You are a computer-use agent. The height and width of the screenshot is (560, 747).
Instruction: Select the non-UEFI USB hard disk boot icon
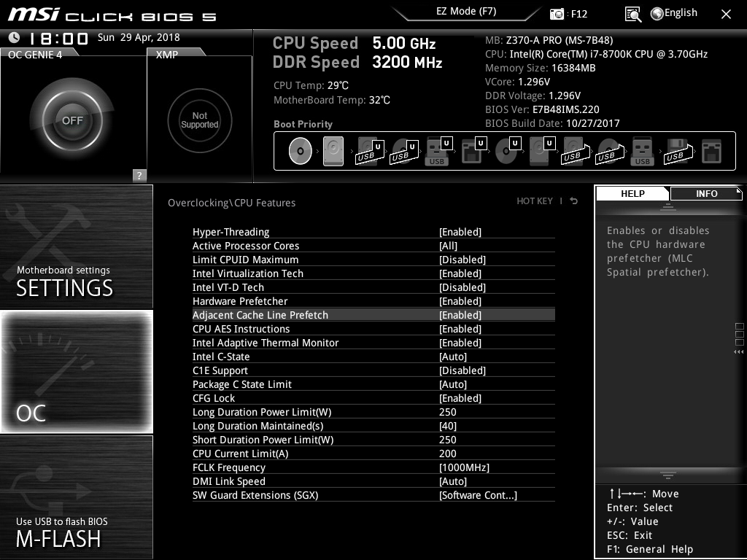pos(576,152)
